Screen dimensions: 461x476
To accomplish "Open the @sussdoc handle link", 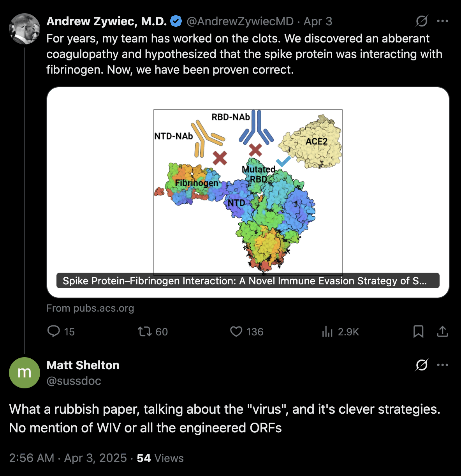I will coord(74,381).
